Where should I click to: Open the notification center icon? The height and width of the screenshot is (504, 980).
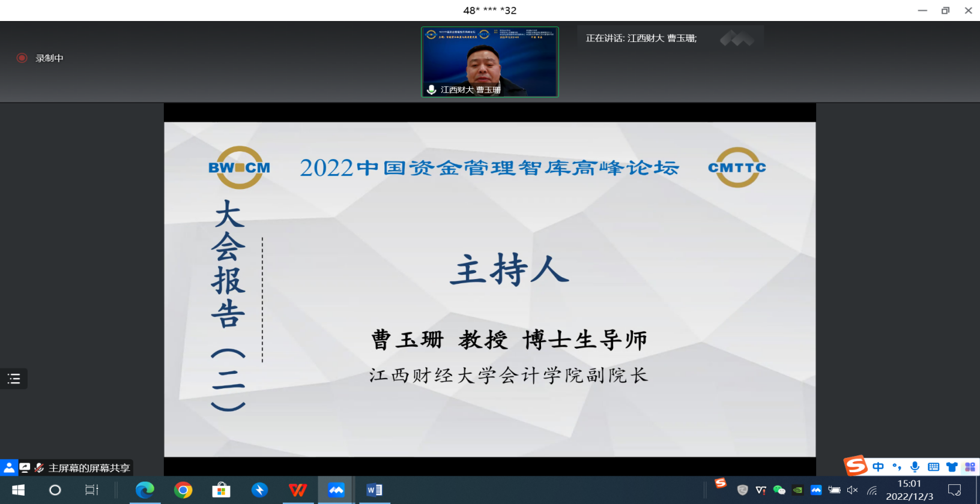point(955,490)
